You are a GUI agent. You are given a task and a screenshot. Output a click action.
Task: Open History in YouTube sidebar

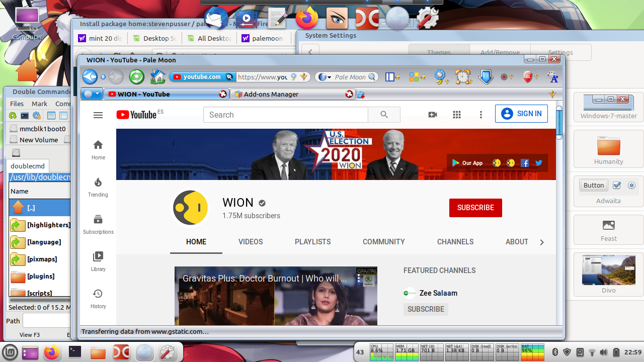click(x=98, y=299)
